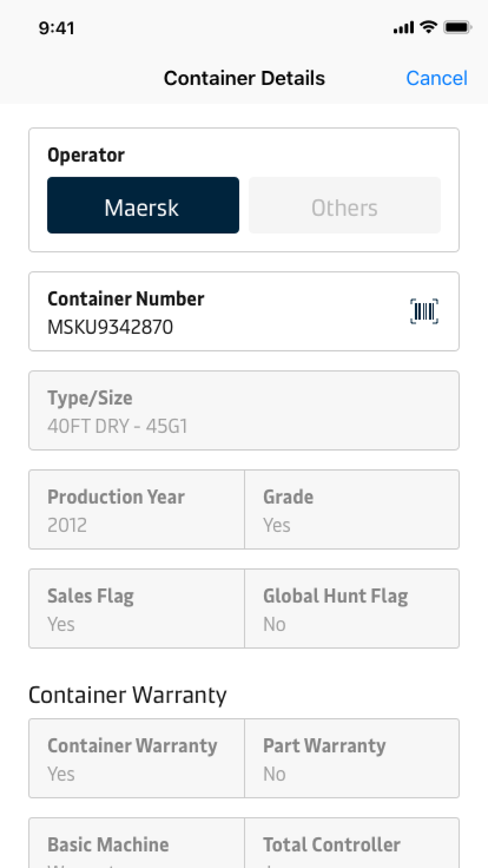
Task: Tap the Sales Flag field
Action: [x=137, y=609]
